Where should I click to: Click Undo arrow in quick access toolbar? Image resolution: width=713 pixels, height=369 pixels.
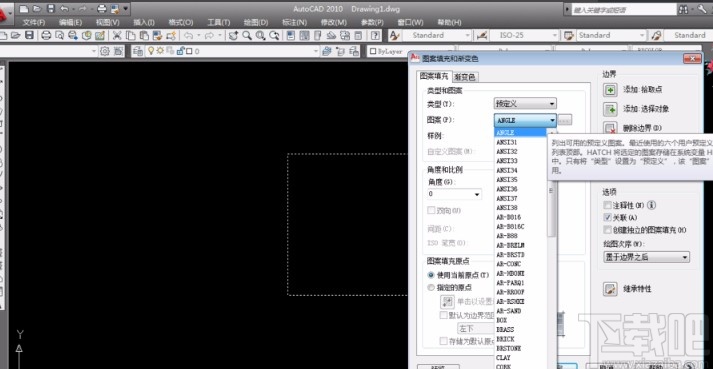pos(64,9)
